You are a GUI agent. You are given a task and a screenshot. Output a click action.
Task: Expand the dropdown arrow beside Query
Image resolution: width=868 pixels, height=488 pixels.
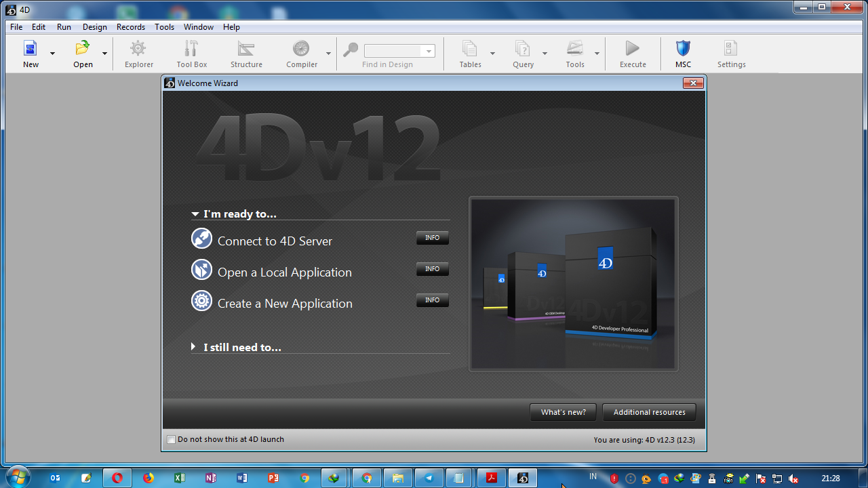tap(545, 54)
